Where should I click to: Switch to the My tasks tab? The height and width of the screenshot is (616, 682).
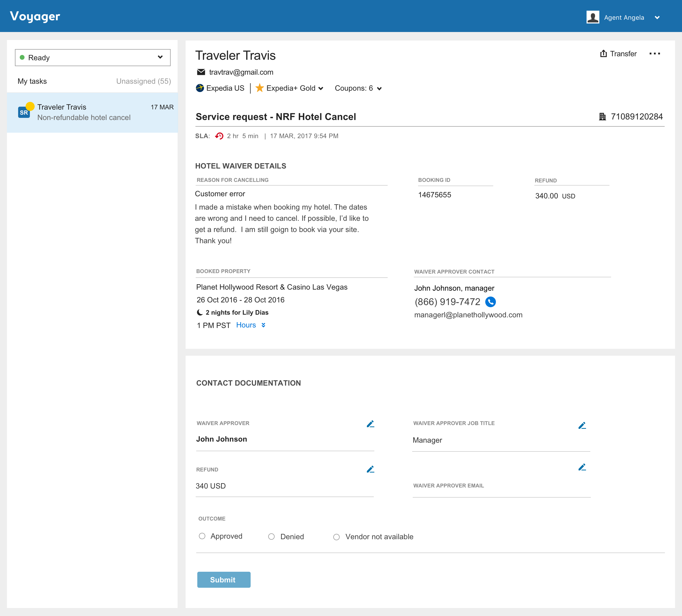(x=32, y=81)
